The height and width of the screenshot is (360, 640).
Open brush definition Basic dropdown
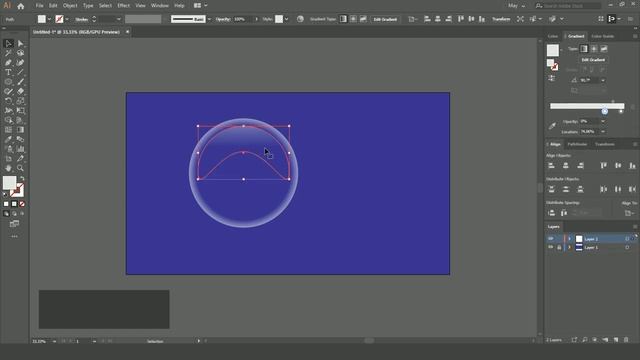[x=209, y=19]
